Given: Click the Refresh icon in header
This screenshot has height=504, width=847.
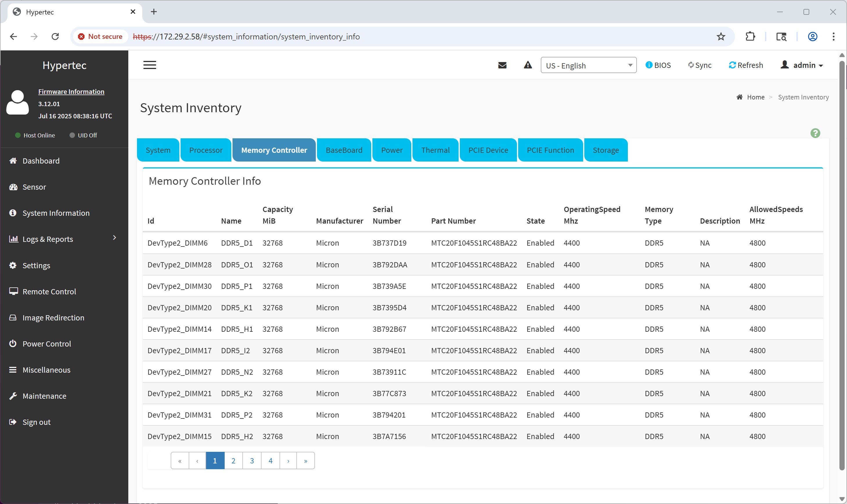Looking at the screenshot, I should pyautogui.click(x=732, y=65).
